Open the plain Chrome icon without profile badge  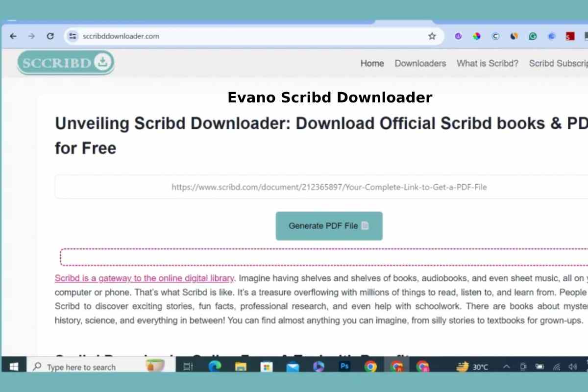[x=370, y=367]
